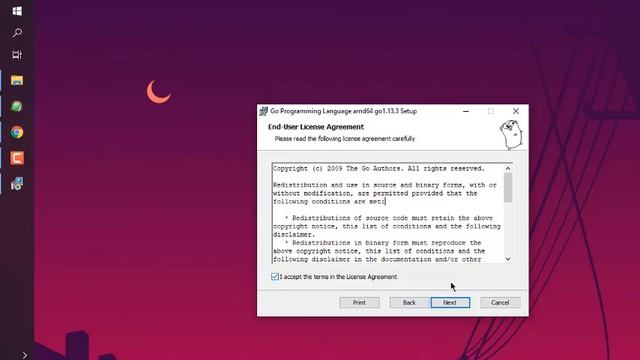This screenshot has width=640, height=360.
Task: Select the installer icon in the taskbar
Action: point(17,184)
